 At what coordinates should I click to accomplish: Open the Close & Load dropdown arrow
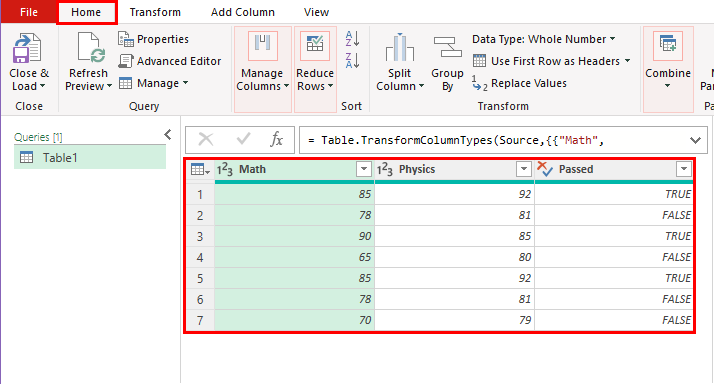click(x=42, y=86)
